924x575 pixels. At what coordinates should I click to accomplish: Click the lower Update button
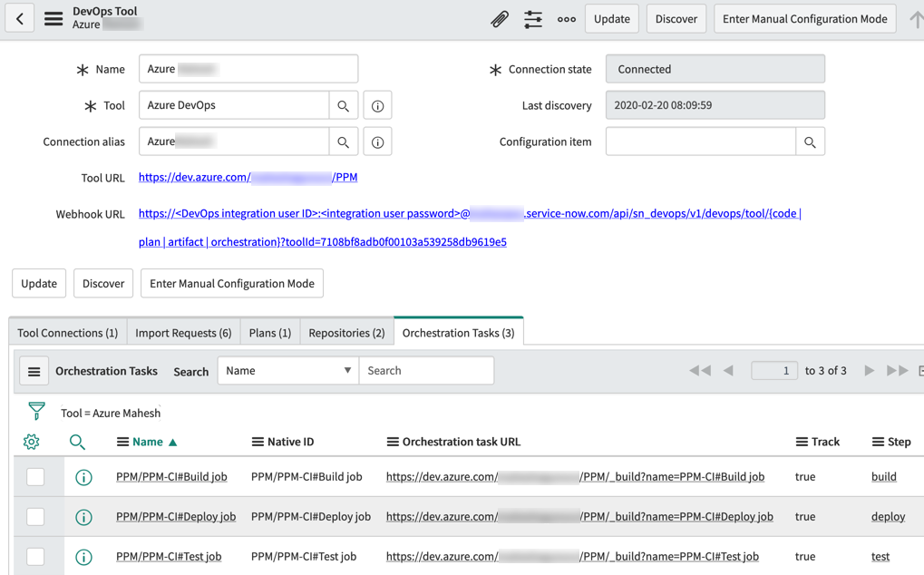pos(39,283)
